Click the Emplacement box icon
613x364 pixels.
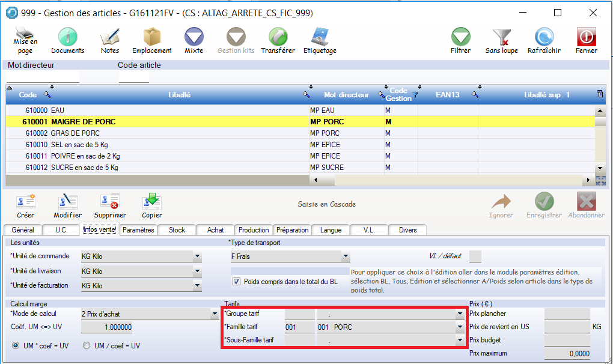click(x=151, y=37)
